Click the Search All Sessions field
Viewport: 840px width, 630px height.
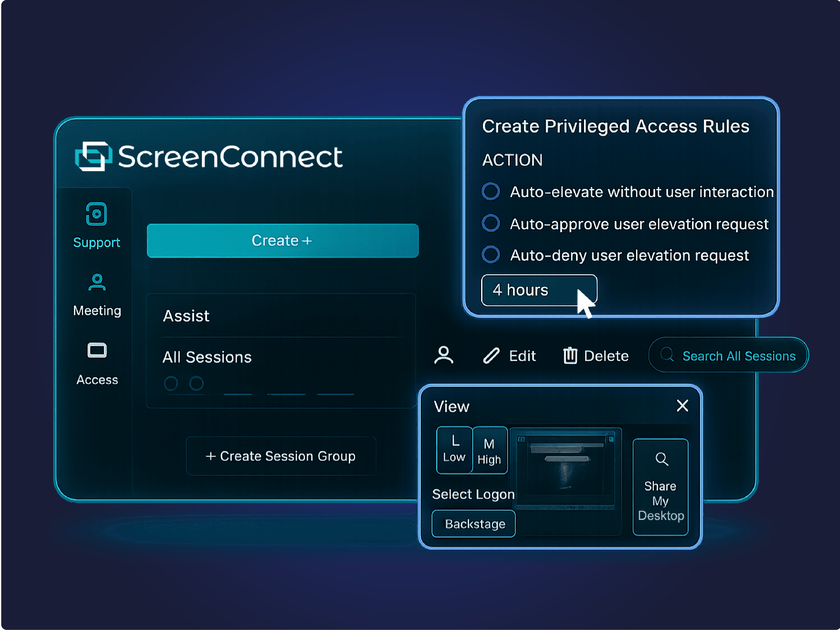click(x=728, y=355)
